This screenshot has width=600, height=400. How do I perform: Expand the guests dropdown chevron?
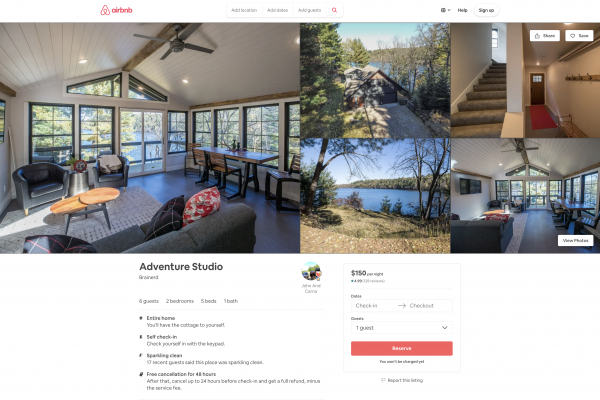coord(445,328)
